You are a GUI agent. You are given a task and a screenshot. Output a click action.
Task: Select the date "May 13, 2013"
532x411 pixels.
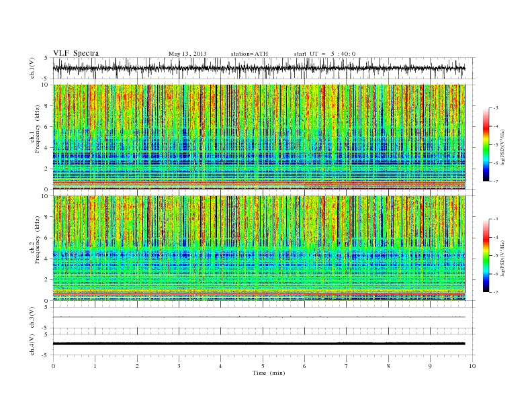click(187, 54)
